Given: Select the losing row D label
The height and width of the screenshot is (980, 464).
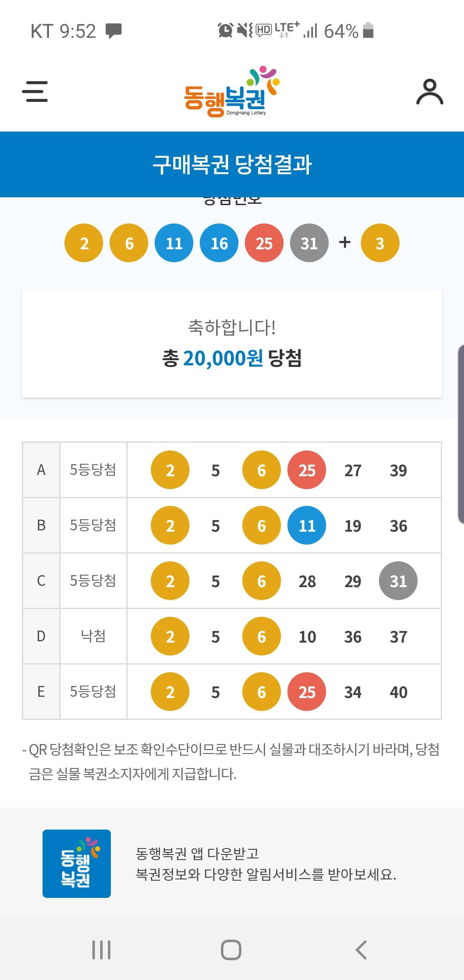Looking at the screenshot, I should [93, 636].
